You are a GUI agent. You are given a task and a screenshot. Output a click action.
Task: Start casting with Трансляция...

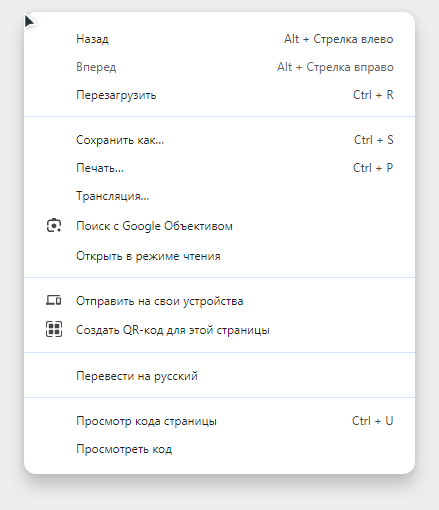click(219, 196)
